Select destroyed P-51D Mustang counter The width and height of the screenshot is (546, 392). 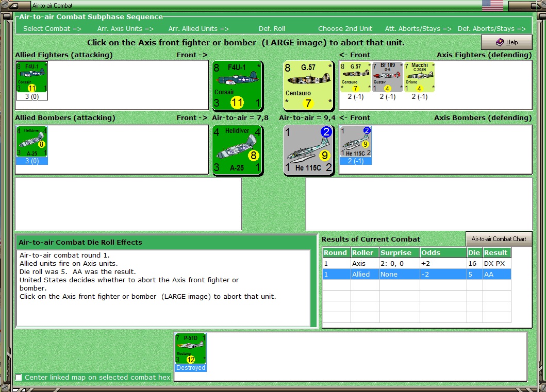tap(190, 349)
